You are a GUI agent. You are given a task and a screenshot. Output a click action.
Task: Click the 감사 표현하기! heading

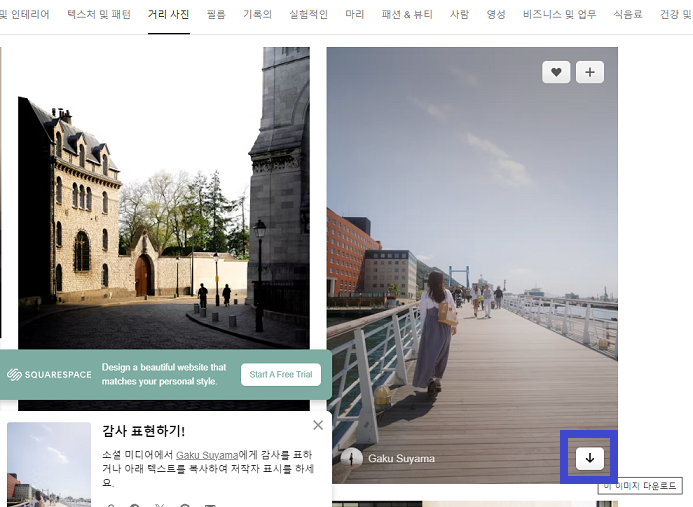coord(144,431)
